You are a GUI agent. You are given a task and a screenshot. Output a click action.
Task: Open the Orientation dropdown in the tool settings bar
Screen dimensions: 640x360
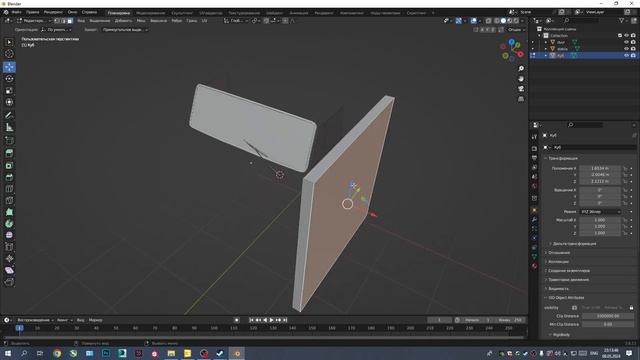[x=56, y=30]
